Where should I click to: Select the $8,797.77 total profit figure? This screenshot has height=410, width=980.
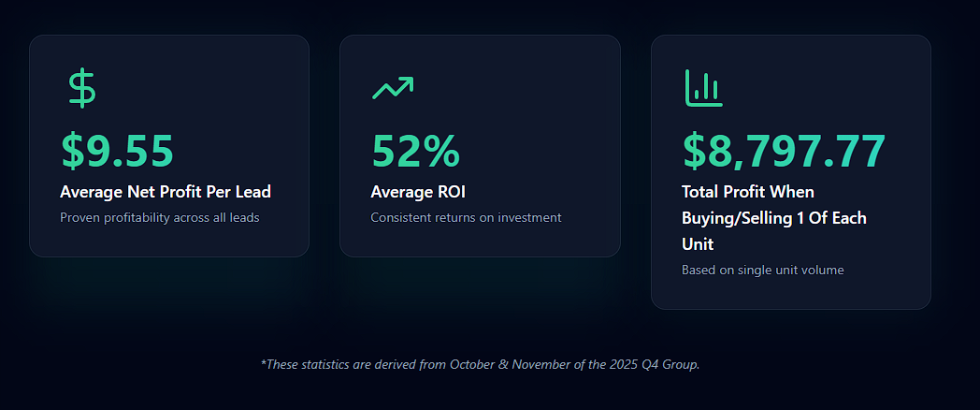click(x=785, y=152)
